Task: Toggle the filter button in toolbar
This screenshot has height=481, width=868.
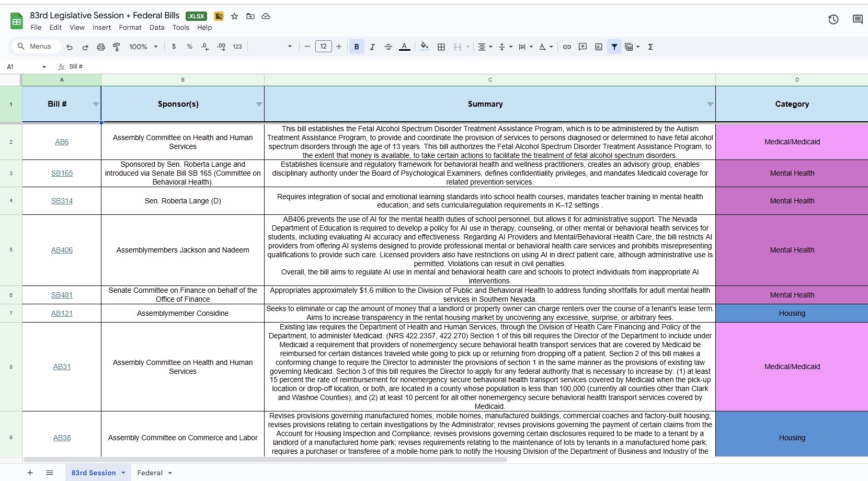Action: pos(614,47)
